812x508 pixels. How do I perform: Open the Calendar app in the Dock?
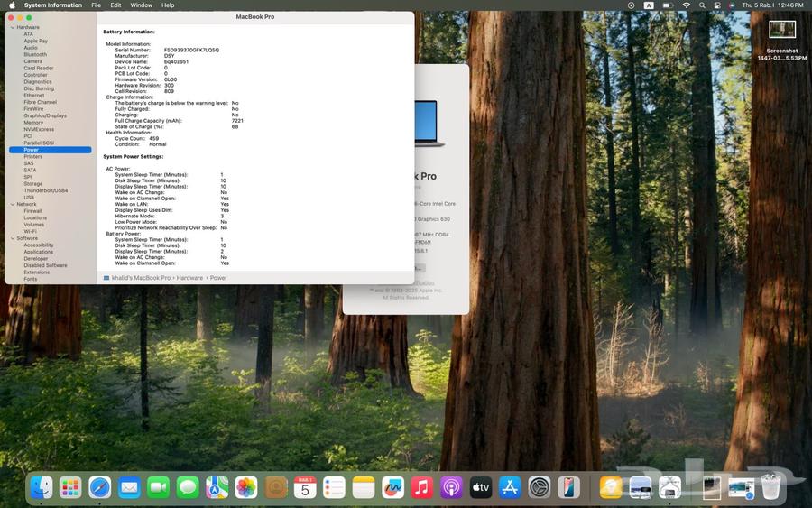point(305,487)
